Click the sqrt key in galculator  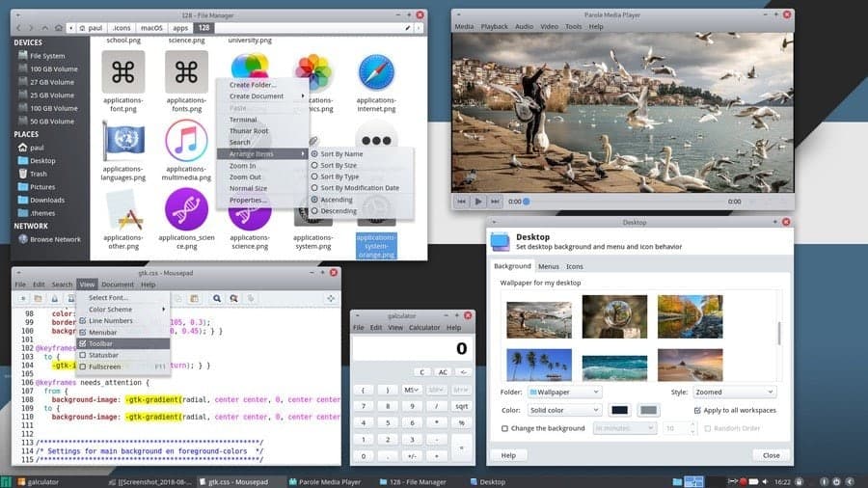coord(463,406)
